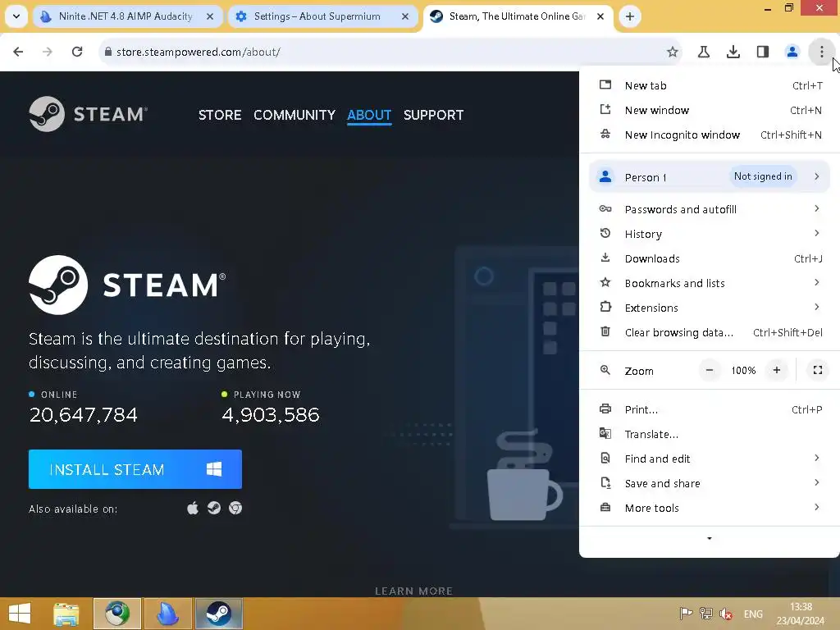Open the Chrome Labs flask icon

(x=704, y=52)
